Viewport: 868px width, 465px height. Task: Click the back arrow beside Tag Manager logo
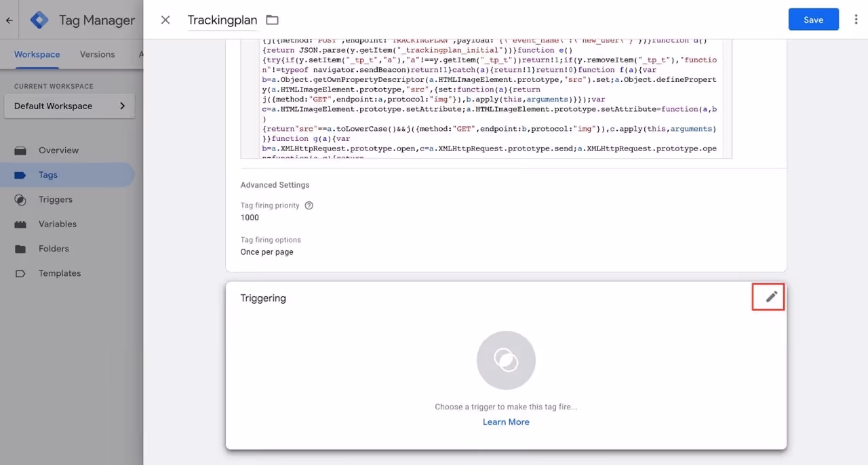click(9, 20)
